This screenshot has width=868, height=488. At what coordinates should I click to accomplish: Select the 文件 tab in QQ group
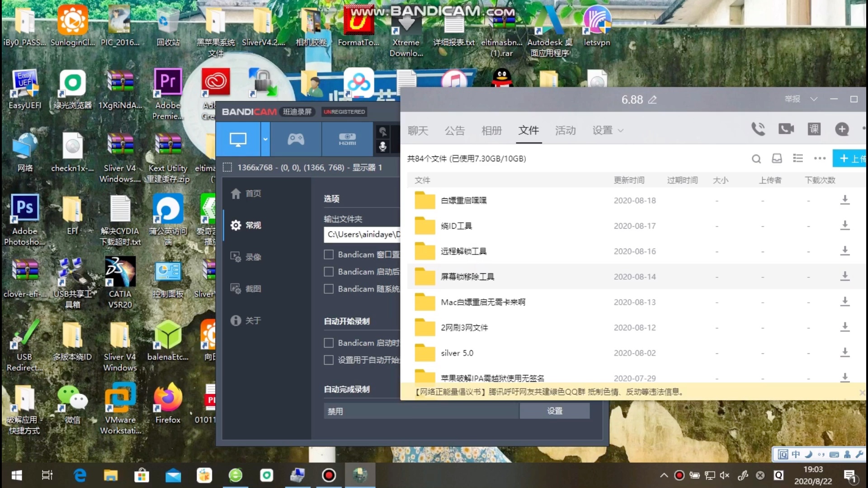tap(528, 131)
